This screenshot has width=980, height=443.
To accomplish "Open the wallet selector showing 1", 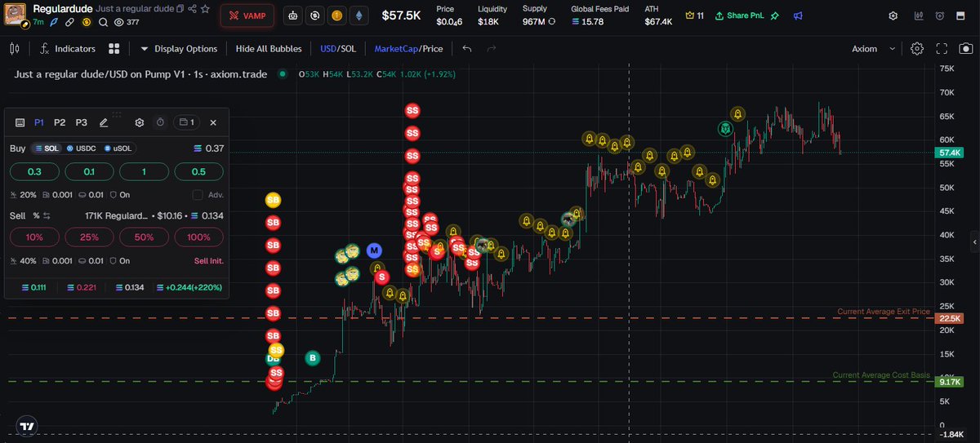I will pos(186,122).
